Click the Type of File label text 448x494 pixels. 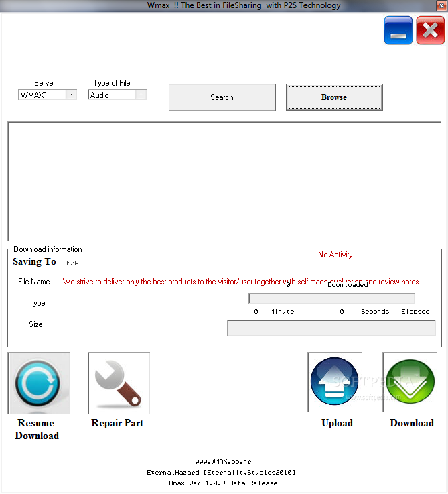pyautogui.click(x=112, y=83)
